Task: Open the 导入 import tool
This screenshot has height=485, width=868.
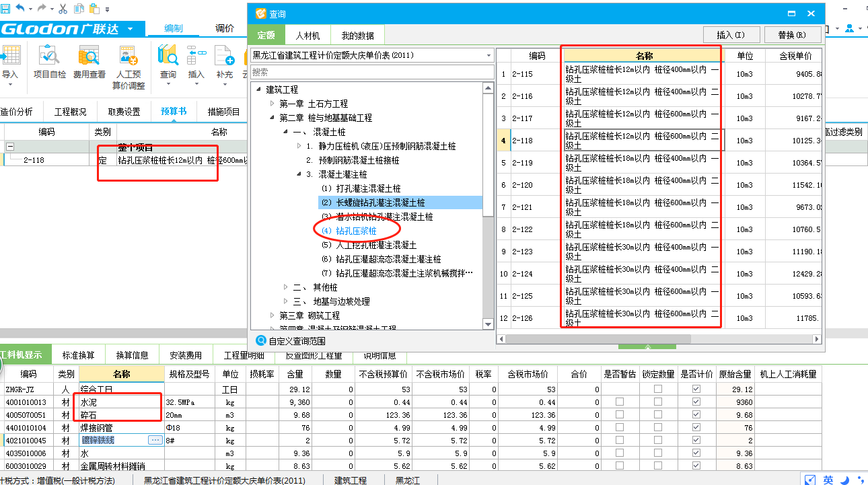Action: click(x=9, y=64)
